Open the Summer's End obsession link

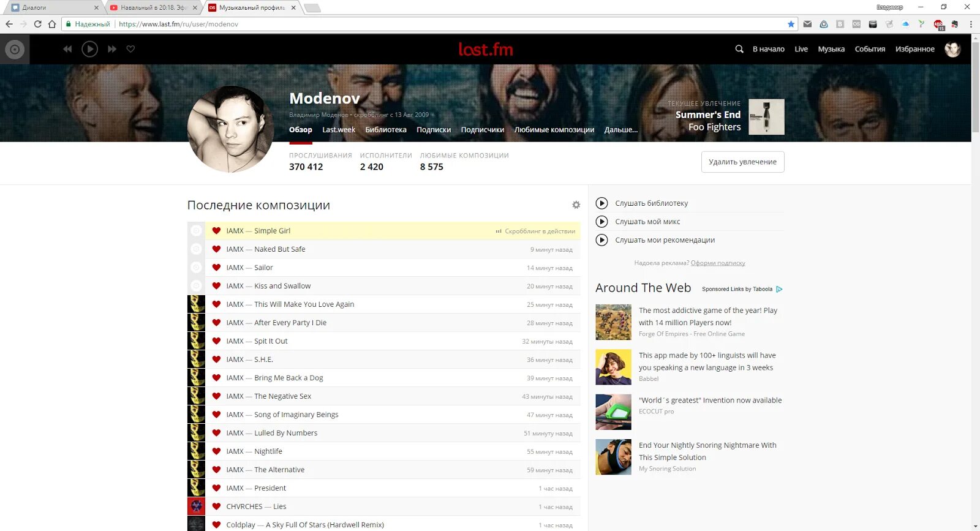[708, 115]
